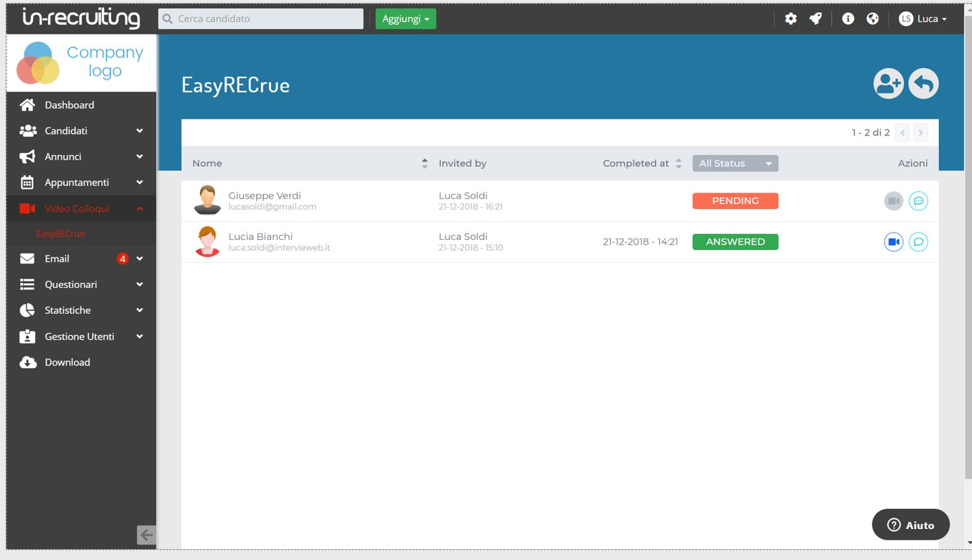Click invite date 21-12-2018 - 15:10

tap(470, 248)
